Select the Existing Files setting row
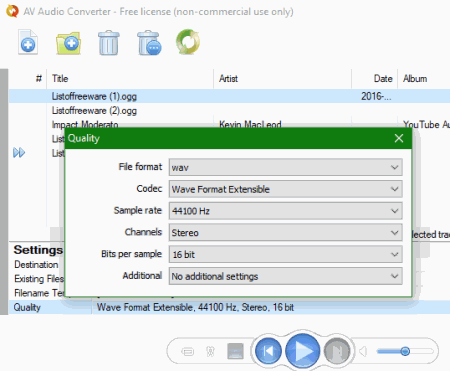This screenshot has height=371, width=450. (39, 279)
